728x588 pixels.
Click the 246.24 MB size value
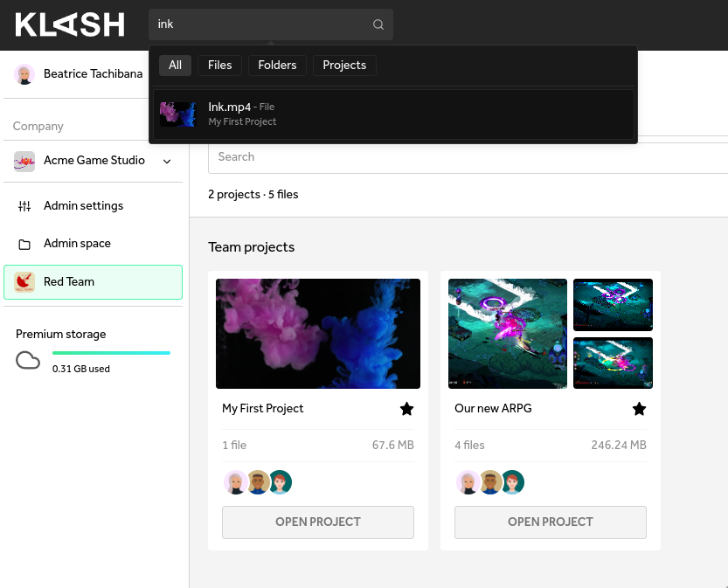(x=619, y=445)
